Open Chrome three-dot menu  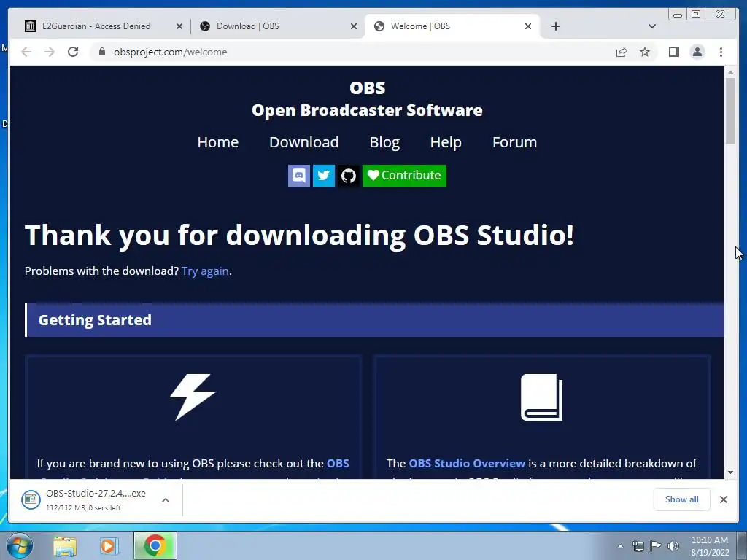(x=721, y=52)
